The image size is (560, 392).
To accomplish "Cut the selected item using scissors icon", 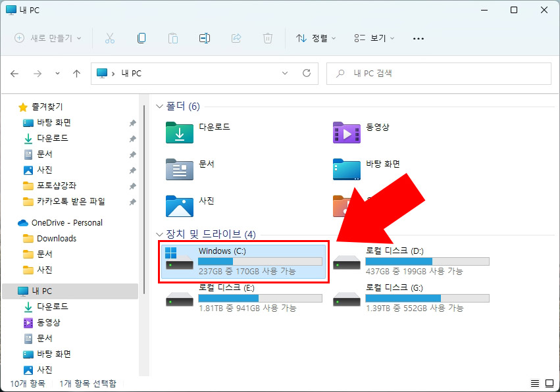I will click(110, 38).
